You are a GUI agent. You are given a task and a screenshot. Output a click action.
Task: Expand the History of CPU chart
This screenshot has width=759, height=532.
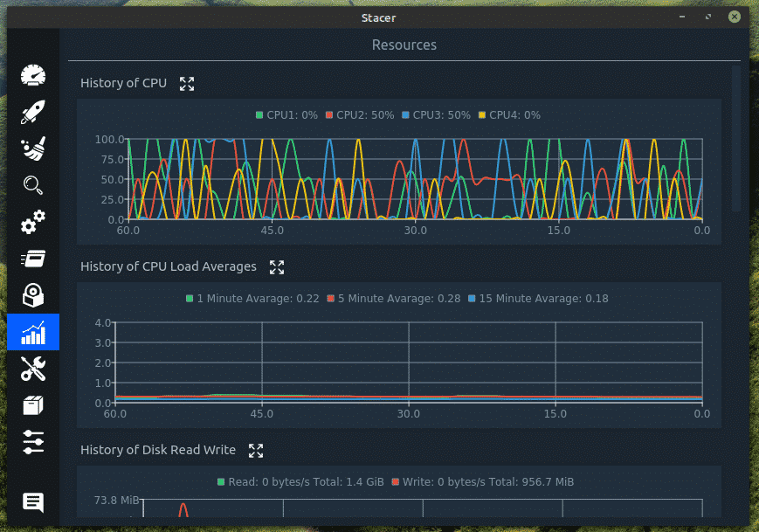coord(186,84)
